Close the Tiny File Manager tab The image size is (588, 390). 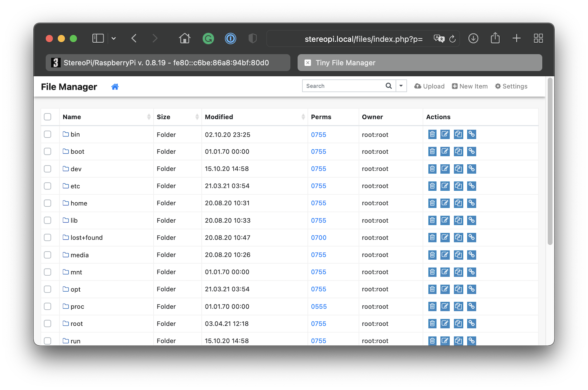click(308, 63)
